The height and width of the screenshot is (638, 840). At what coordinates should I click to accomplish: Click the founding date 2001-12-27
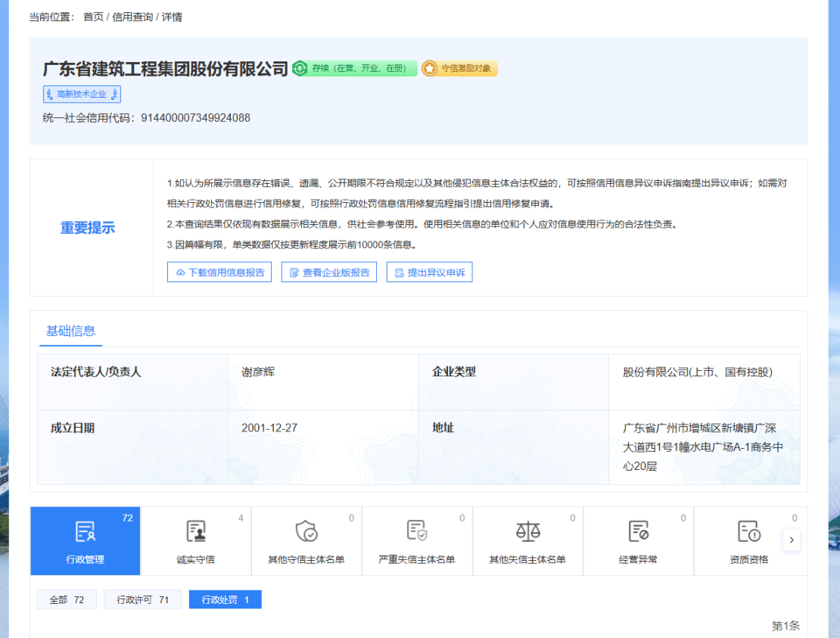269,428
